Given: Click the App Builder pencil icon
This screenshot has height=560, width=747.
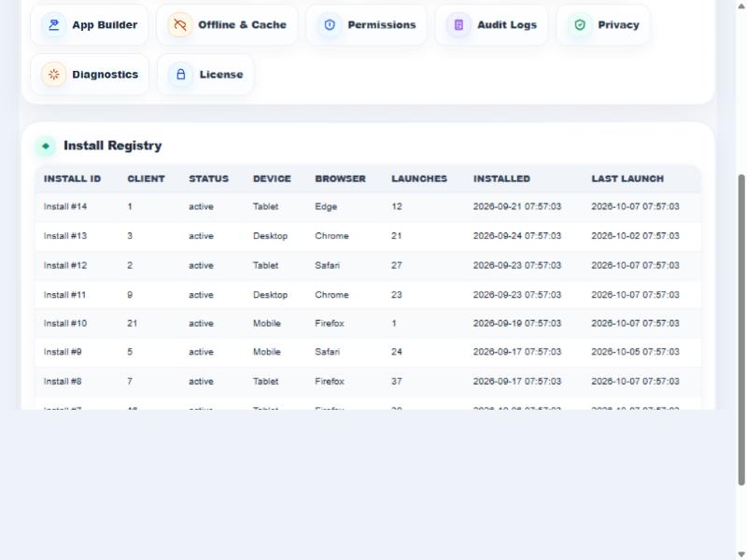Looking at the screenshot, I should click(x=54, y=25).
